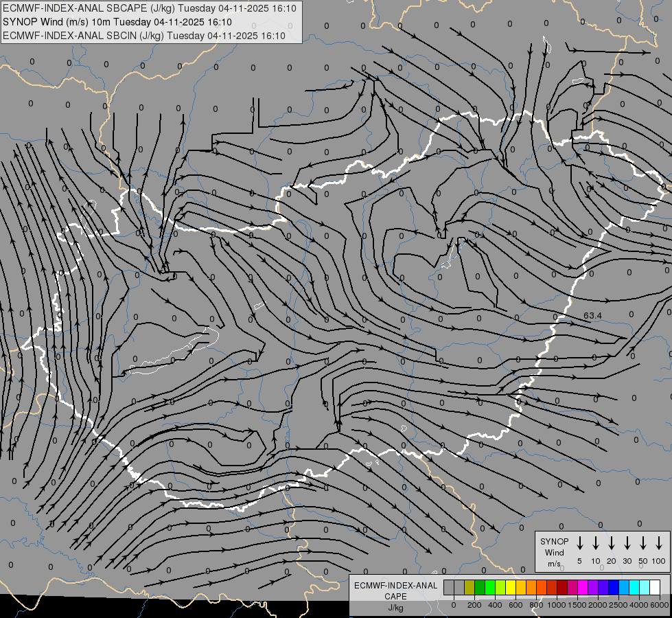Click the 100 m/s wind arrow in legend

pos(659,543)
